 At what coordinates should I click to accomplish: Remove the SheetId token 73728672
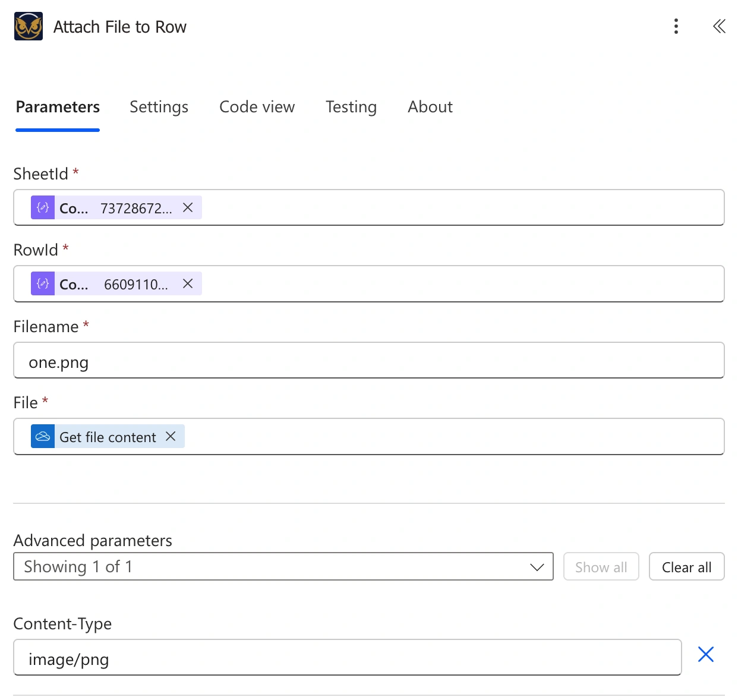[188, 207]
